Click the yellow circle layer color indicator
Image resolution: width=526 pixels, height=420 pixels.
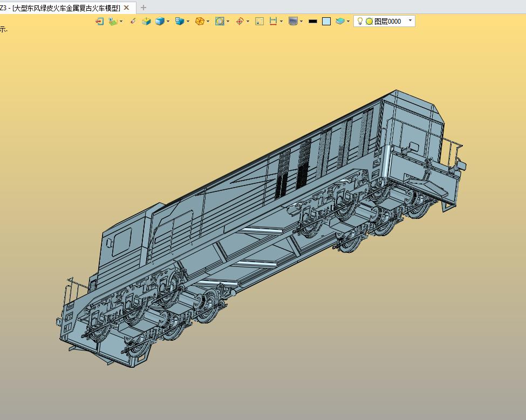click(370, 22)
